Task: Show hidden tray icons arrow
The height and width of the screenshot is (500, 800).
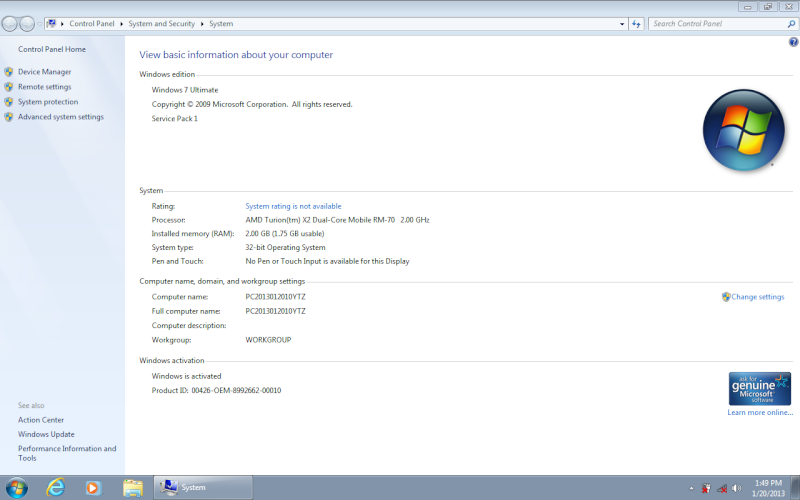Action: tap(691, 488)
